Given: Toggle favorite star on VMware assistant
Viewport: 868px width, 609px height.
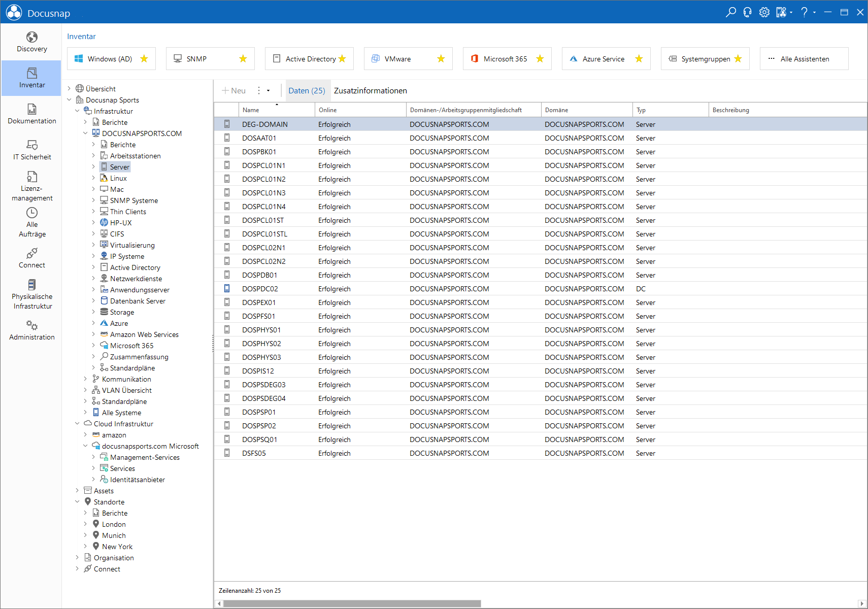Looking at the screenshot, I should [x=441, y=59].
